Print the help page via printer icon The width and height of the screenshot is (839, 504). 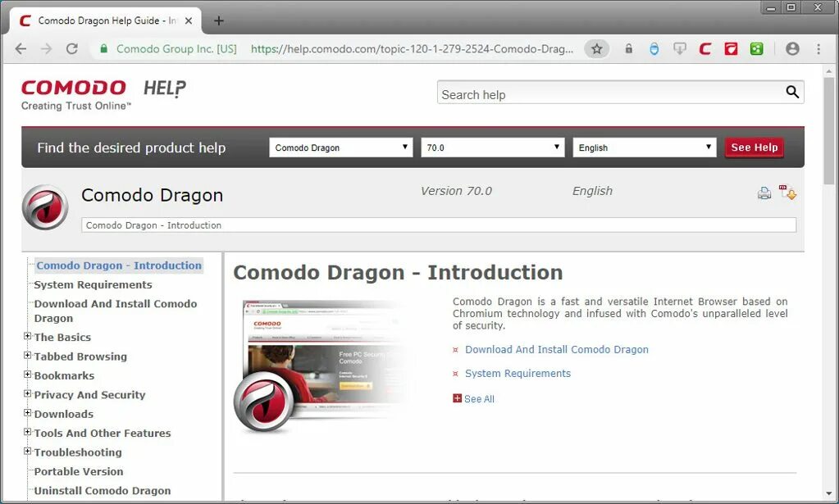[x=764, y=193]
